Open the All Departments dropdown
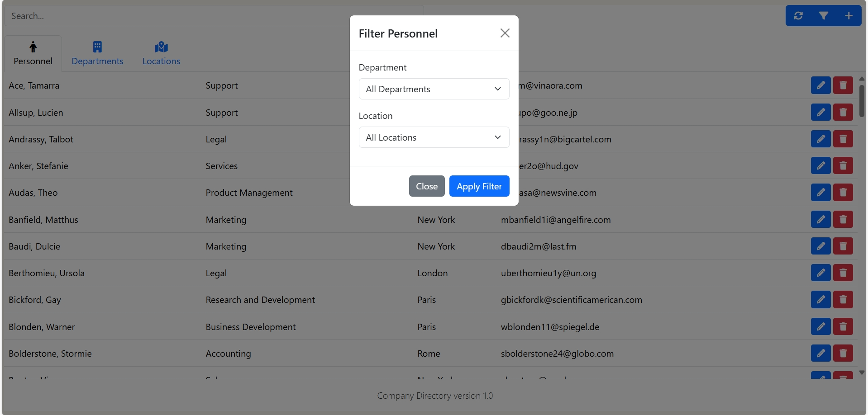868x415 pixels. pos(434,89)
